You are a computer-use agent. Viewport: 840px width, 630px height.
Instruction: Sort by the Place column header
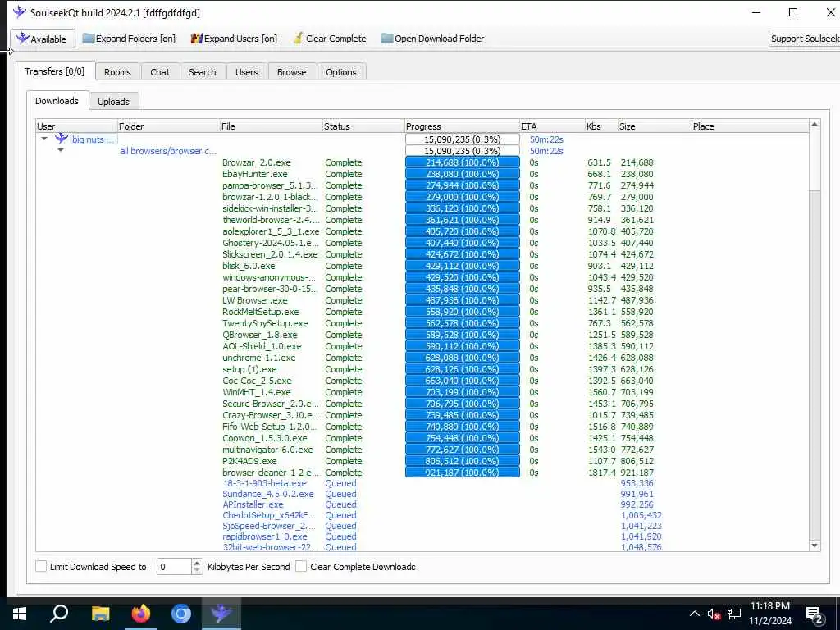tap(750, 126)
